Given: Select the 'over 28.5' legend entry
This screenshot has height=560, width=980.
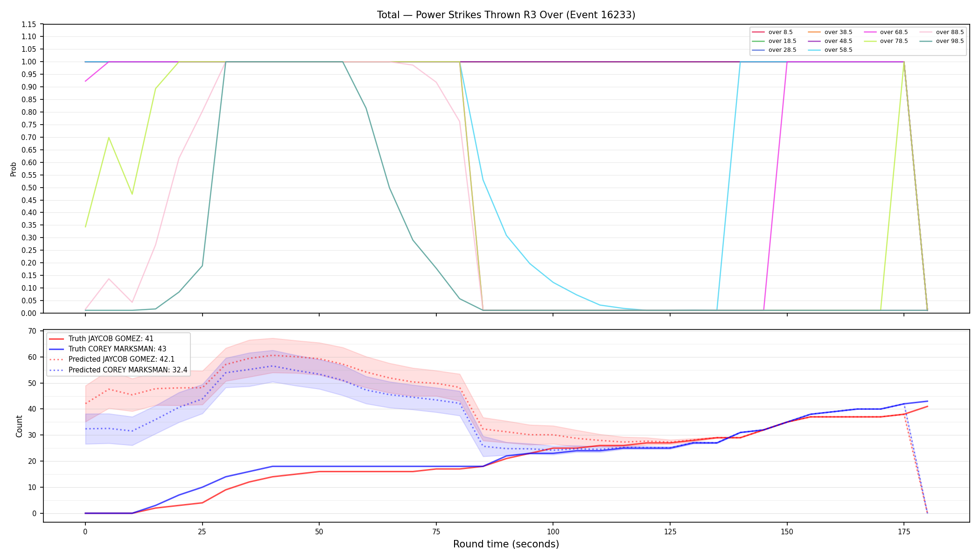Looking at the screenshot, I should (x=774, y=50).
